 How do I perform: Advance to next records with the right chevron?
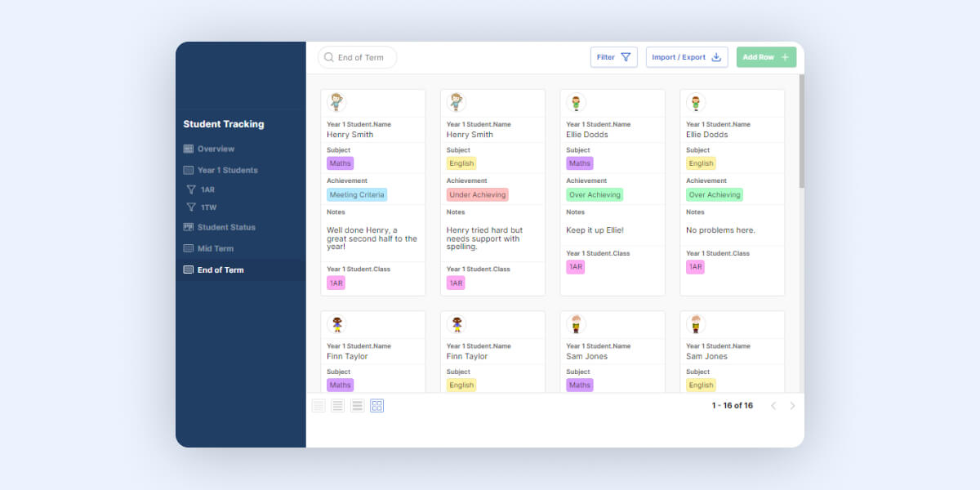tap(793, 405)
